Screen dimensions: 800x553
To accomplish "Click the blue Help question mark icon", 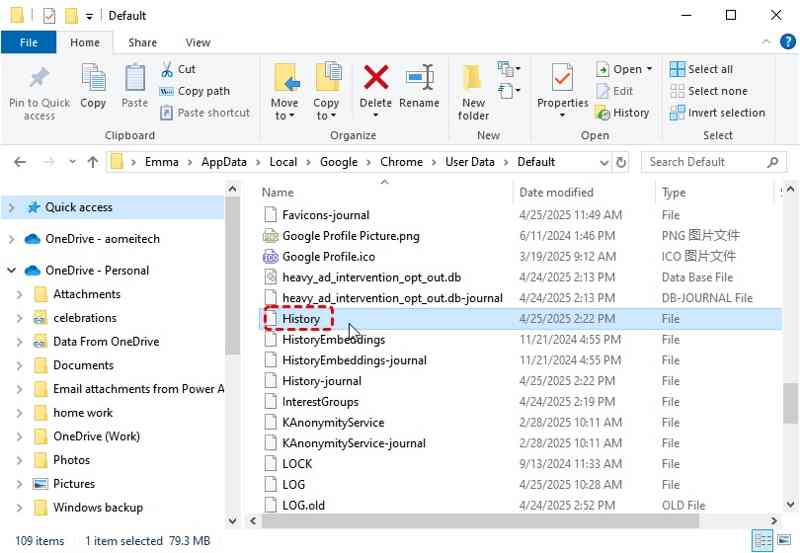I will 788,42.
